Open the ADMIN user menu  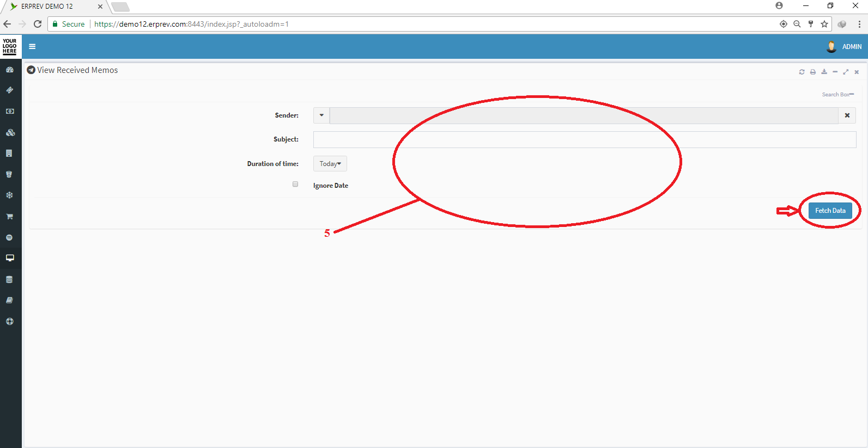852,47
